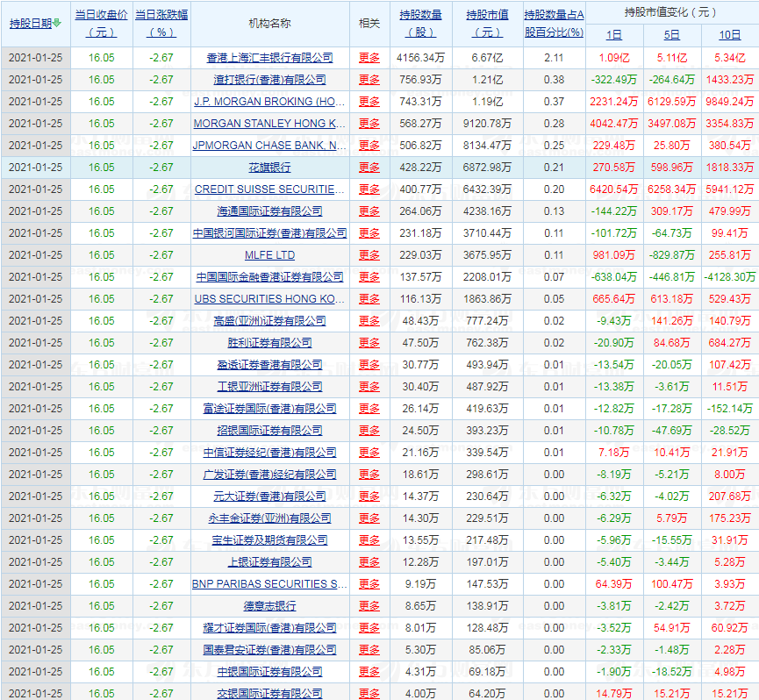Sort by 持股数量(股) header

420,23
